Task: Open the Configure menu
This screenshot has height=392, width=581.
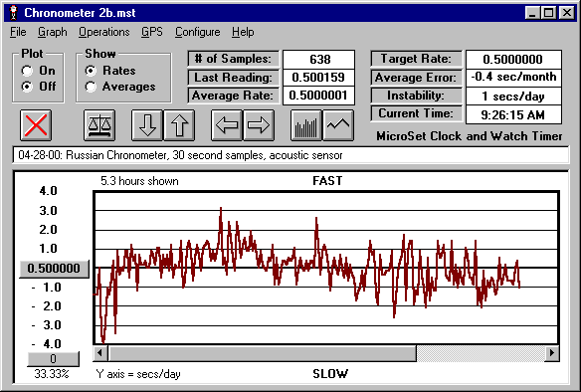Action: (x=198, y=32)
